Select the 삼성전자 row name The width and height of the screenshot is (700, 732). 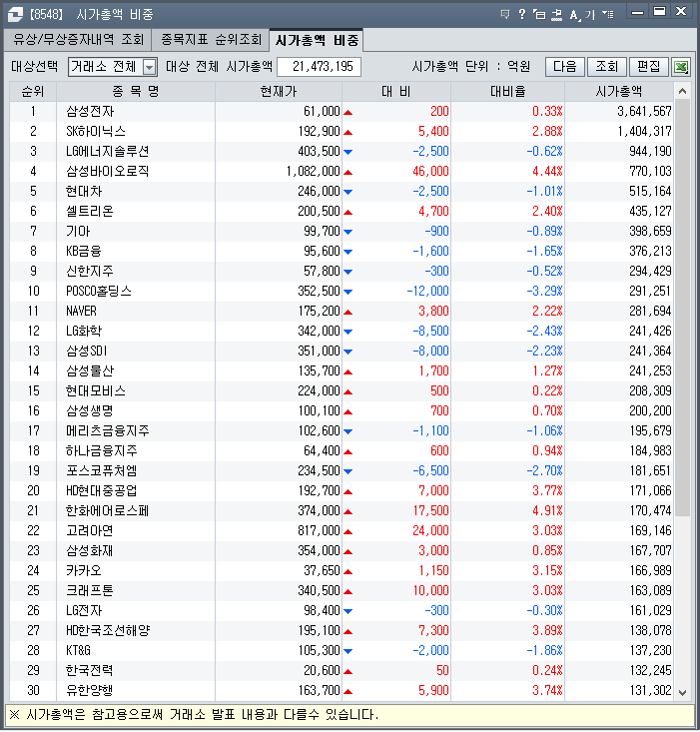click(x=90, y=111)
